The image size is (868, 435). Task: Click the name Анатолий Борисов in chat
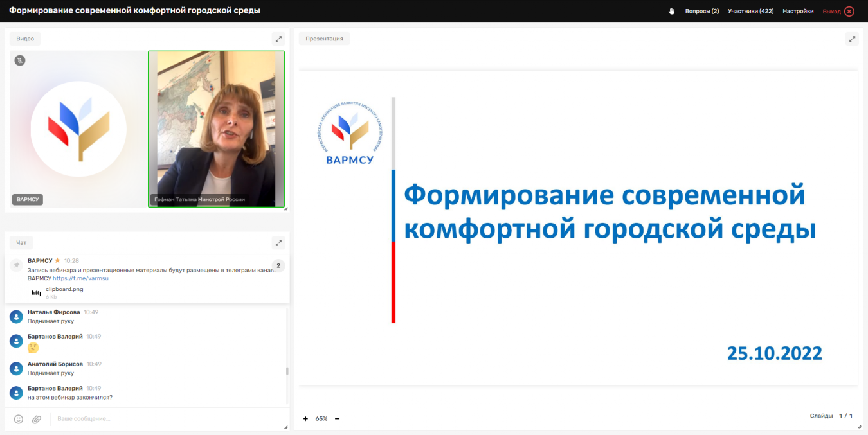55,364
